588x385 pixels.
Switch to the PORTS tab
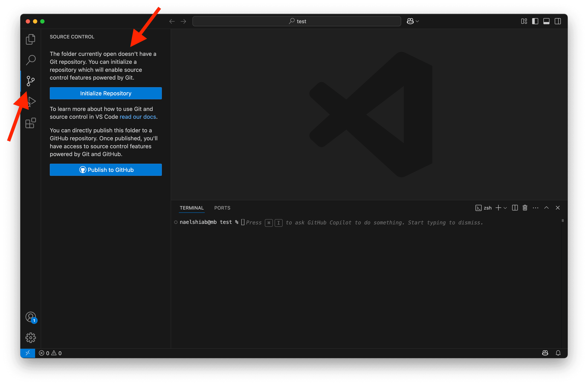222,208
